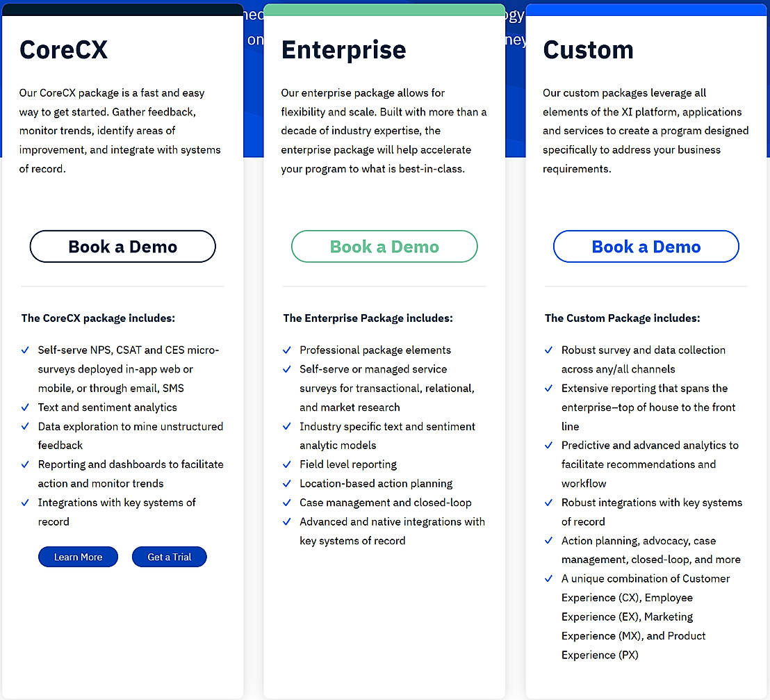Click 'The Custom Package includes:' label
The height and width of the screenshot is (700, 770).
pos(622,318)
